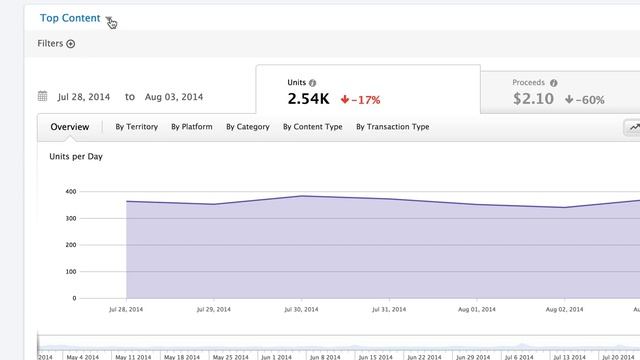640x360 pixels.
Task: Open the calendar date picker icon
Action: click(42, 96)
